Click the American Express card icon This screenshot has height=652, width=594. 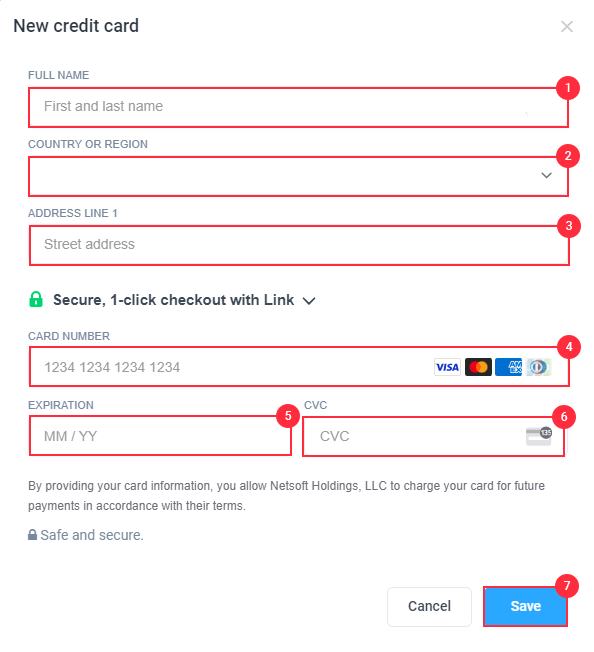point(508,367)
